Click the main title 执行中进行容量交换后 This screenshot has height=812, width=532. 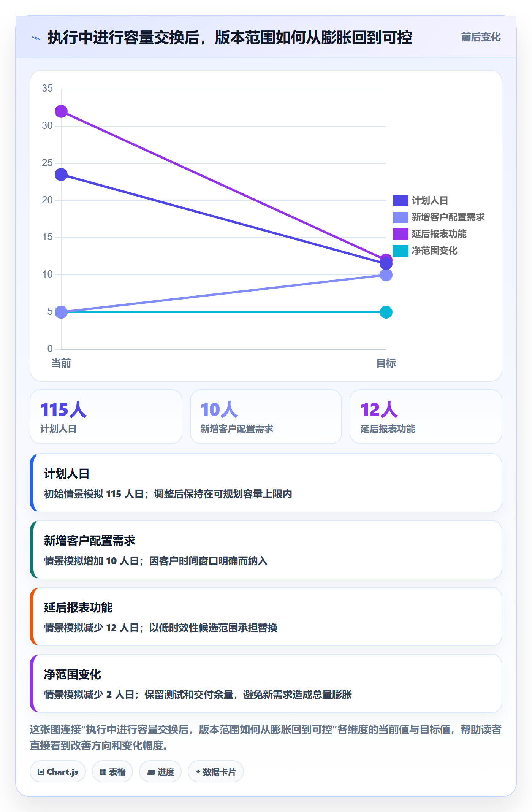click(230, 38)
